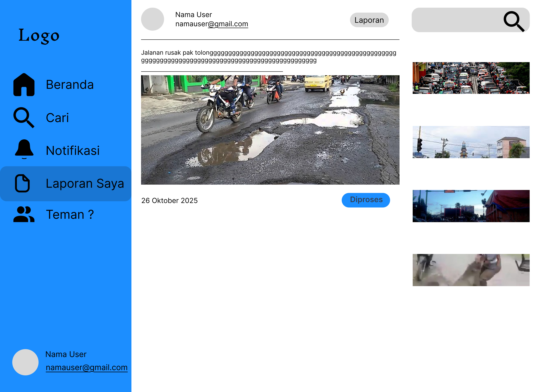
Task: Click the Cari magnifier icon in sidebar
Action: pos(24,117)
